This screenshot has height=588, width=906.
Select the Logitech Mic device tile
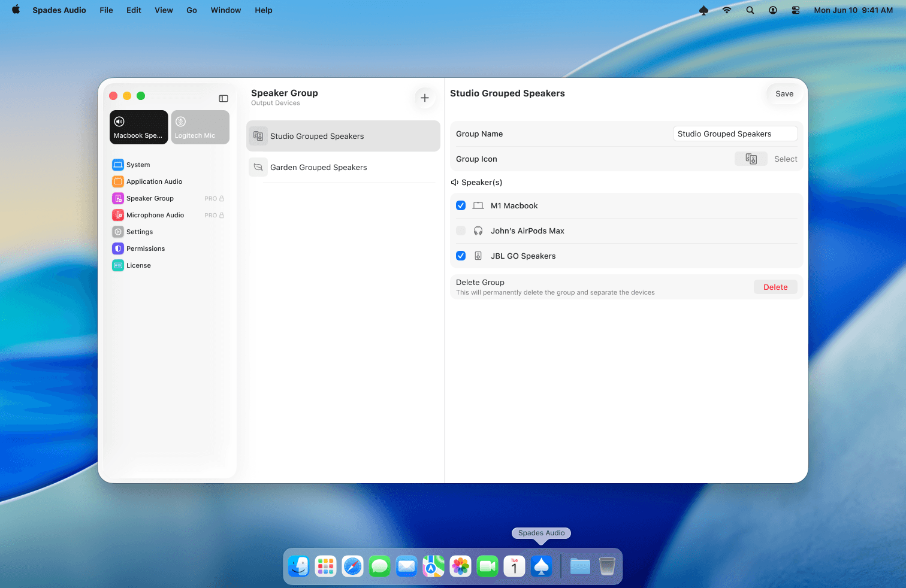(200, 127)
